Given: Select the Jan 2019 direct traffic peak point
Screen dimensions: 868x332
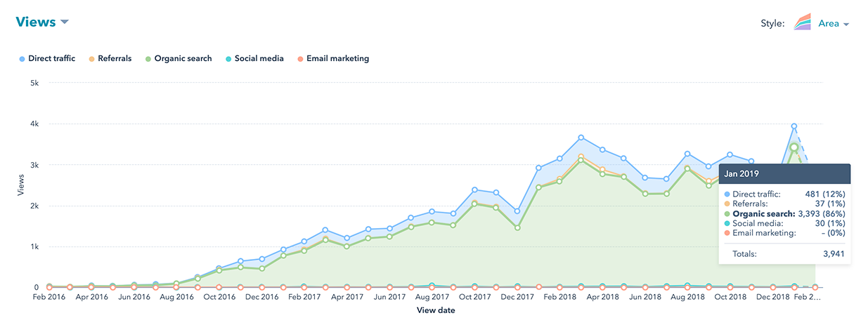Looking at the screenshot, I should (794, 126).
